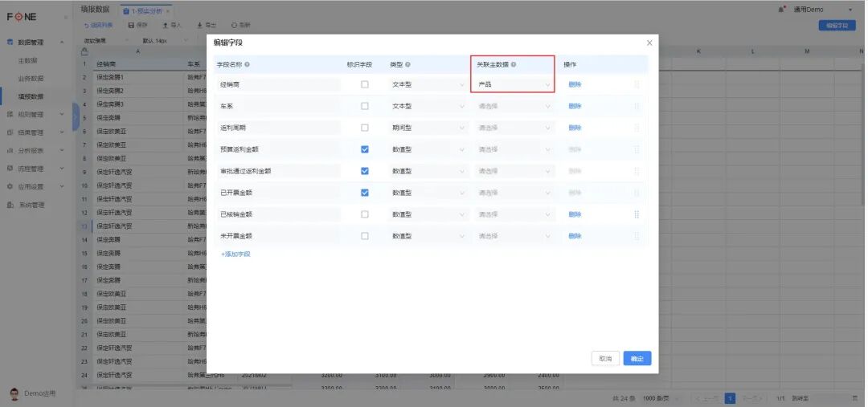Image resolution: width=868 pixels, height=407 pixels.
Task: Check 标识字段 box for 未开票金额
Action: 364,235
